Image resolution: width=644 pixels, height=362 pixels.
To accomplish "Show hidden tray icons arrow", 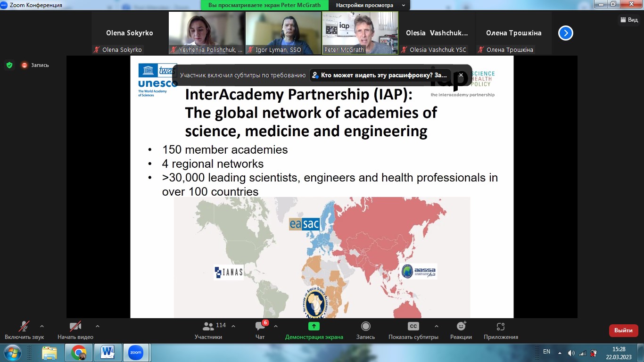I will (560, 353).
